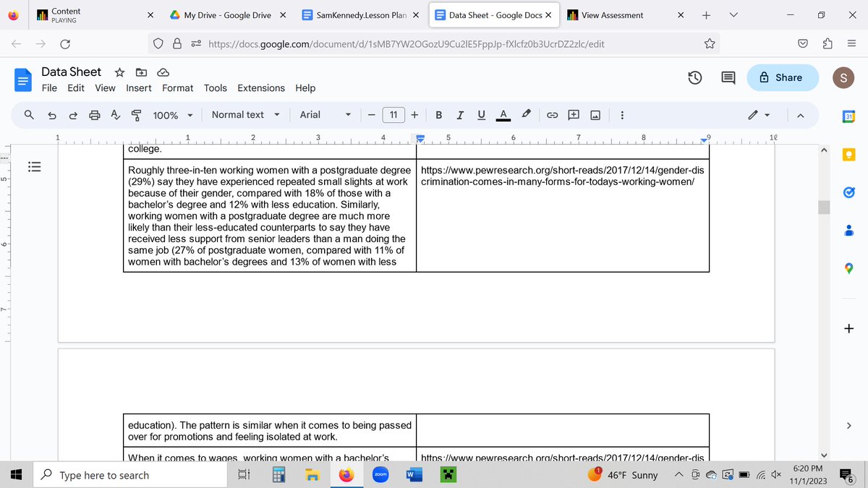Show hidden system tray icons
The width and height of the screenshot is (868, 488).
[x=680, y=475]
